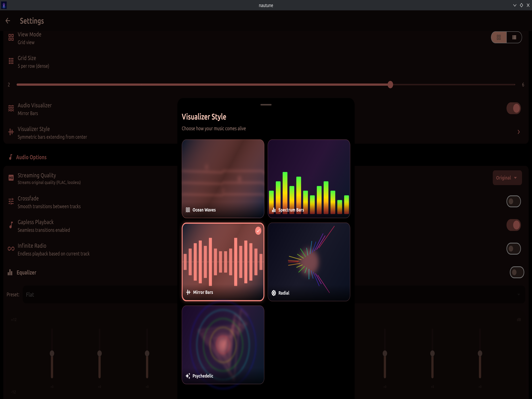Click the 'Seamless transitions enabled' text
This screenshot has height=399, width=532.
click(44, 230)
